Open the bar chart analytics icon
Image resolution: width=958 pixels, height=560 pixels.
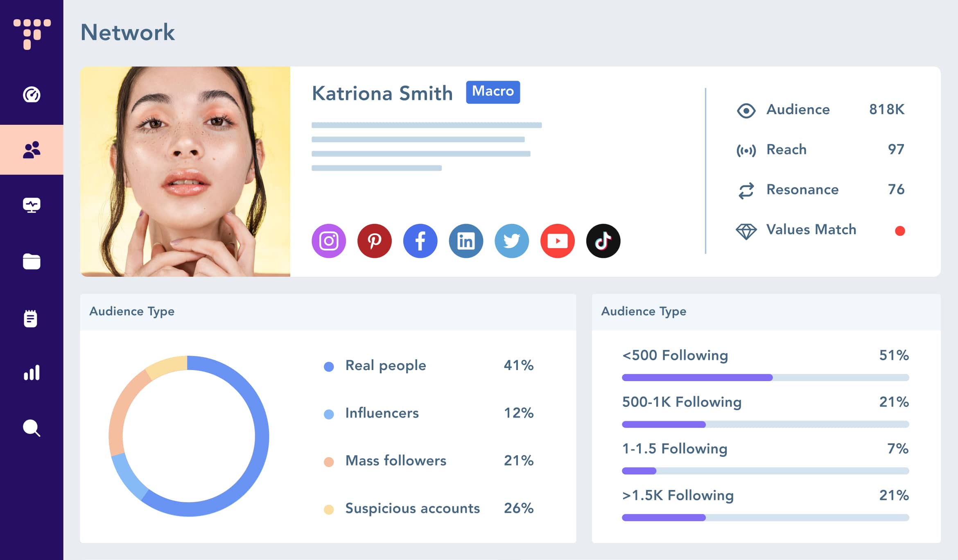coord(32,373)
